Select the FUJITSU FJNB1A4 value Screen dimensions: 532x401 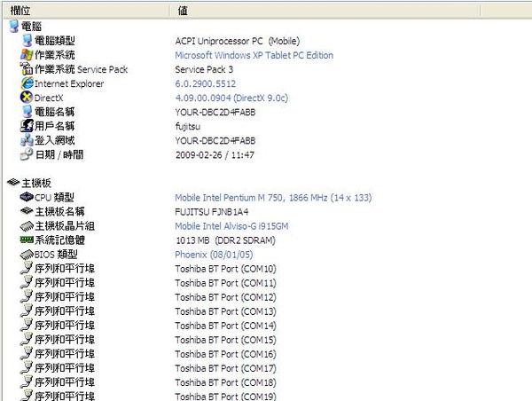(x=212, y=212)
